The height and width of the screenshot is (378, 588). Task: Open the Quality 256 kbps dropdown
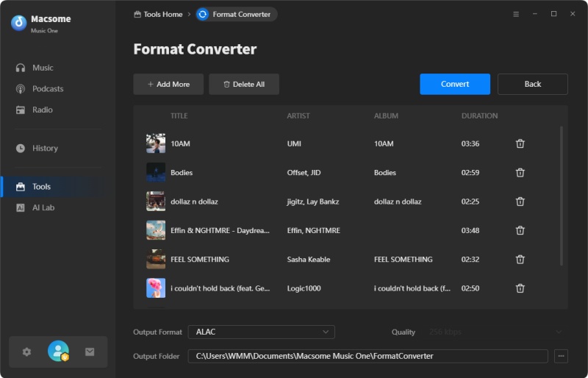pos(495,332)
